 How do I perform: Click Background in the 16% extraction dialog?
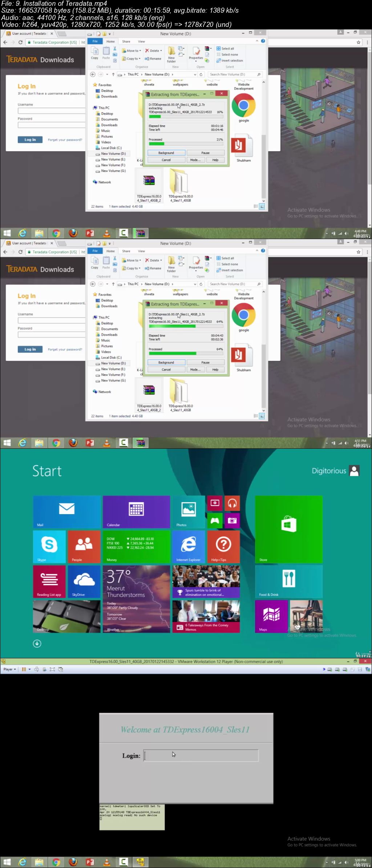(x=166, y=153)
